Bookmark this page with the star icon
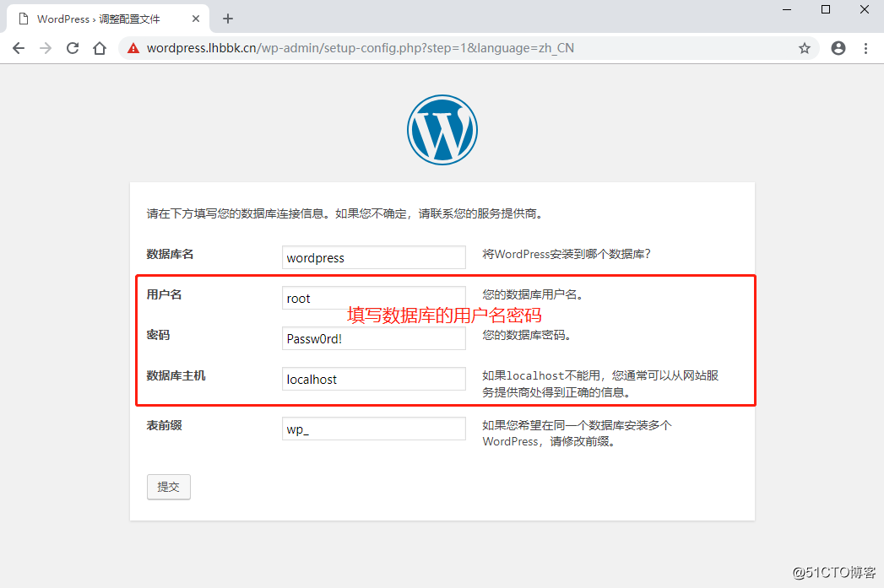 coord(805,48)
